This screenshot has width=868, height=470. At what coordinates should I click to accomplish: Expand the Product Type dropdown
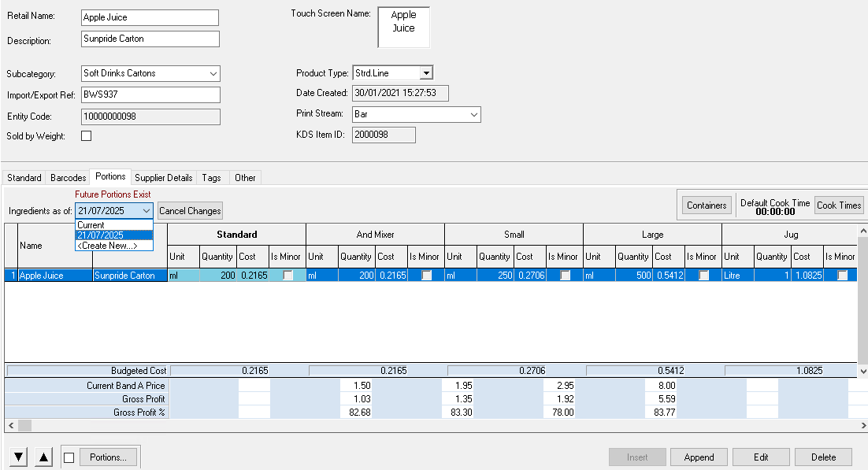pos(426,73)
